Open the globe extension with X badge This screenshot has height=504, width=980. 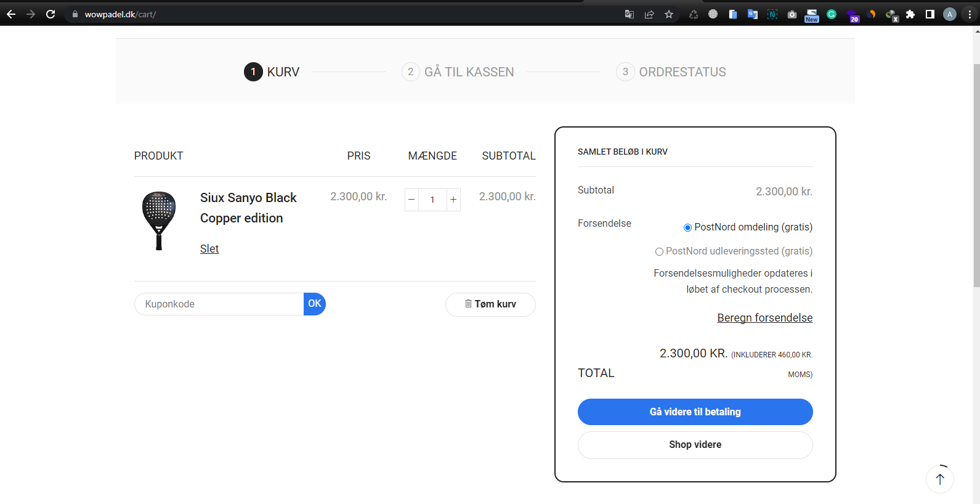(892, 15)
